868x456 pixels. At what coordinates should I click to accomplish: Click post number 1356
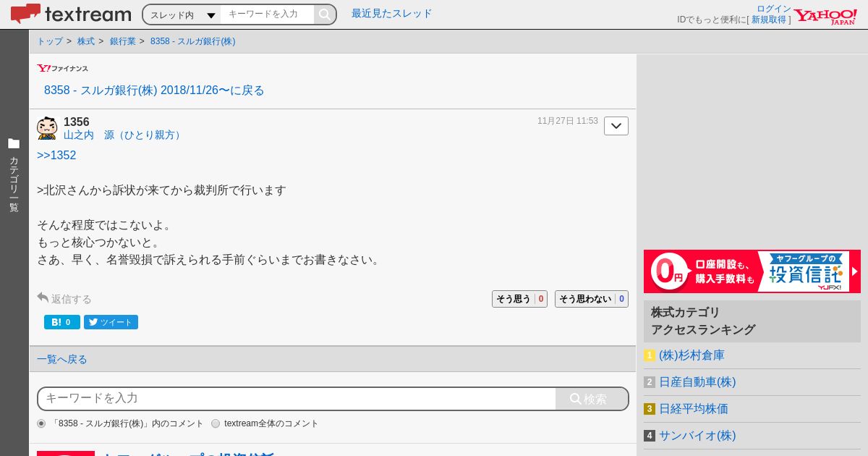[77, 122]
